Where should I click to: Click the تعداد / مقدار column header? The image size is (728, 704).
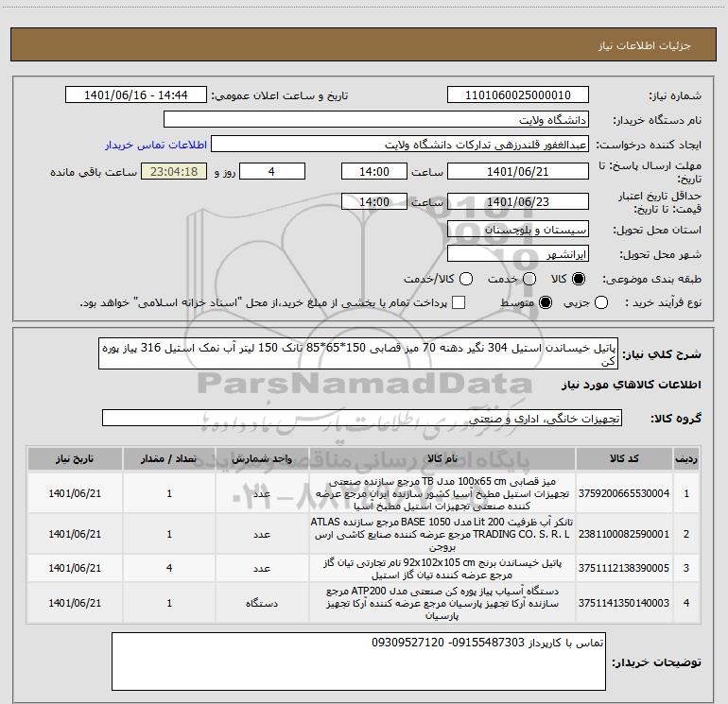pyautogui.click(x=169, y=459)
